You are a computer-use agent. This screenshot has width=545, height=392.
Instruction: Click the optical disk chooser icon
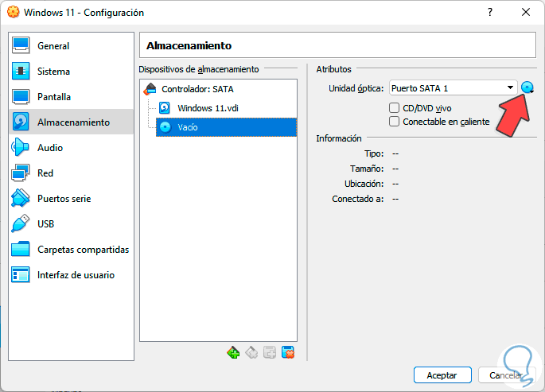(x=527, y=87)
